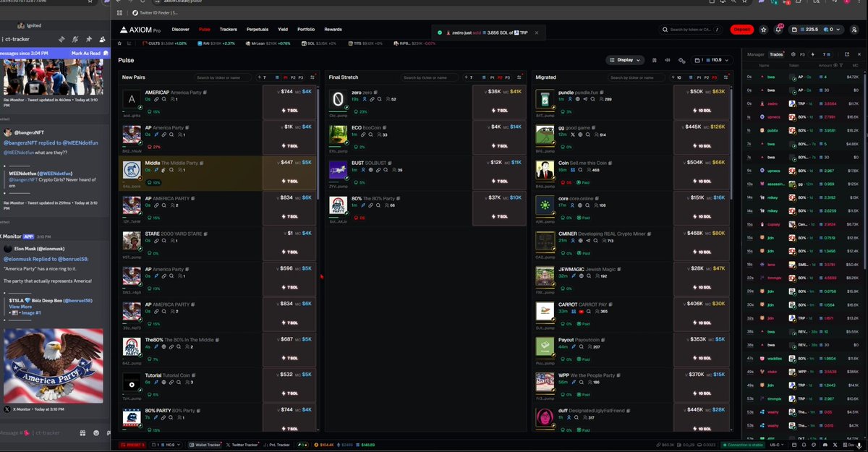
Task: Search in the New Pairs search field
Action: tap(223, 77)
